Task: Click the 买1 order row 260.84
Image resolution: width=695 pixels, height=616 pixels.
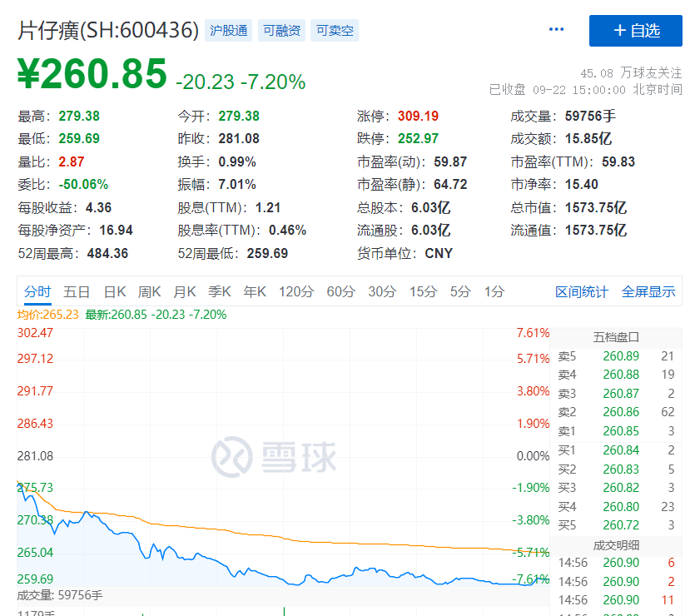Action: (x=616, y=450)
